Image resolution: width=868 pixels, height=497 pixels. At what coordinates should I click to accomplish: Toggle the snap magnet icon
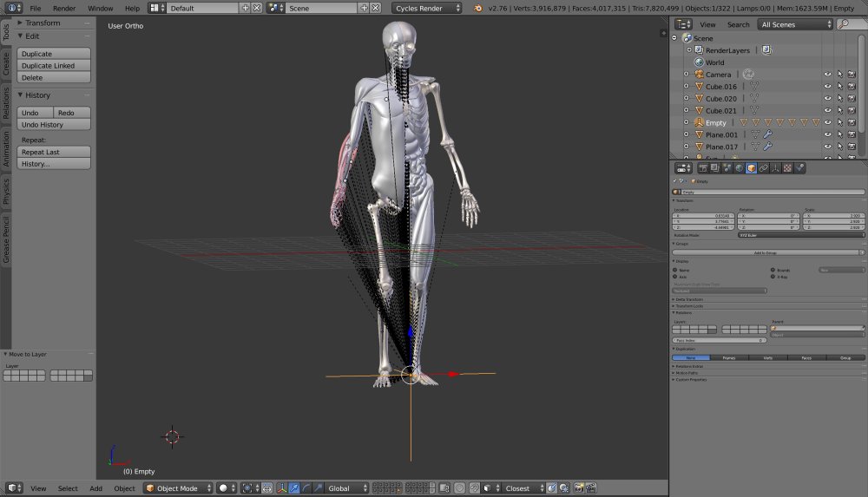tap(475, 488)
